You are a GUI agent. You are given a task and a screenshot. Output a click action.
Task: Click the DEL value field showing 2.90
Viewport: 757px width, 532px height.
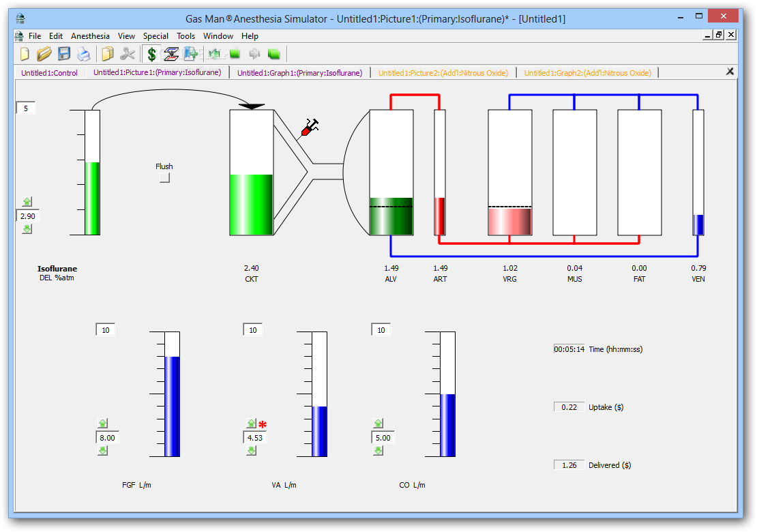[27, 216]
